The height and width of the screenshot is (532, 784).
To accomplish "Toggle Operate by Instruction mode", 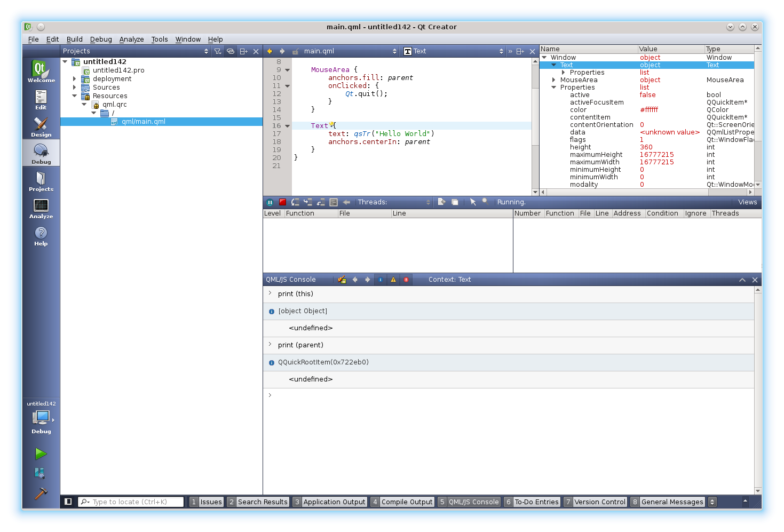I will tap(334, 202).
